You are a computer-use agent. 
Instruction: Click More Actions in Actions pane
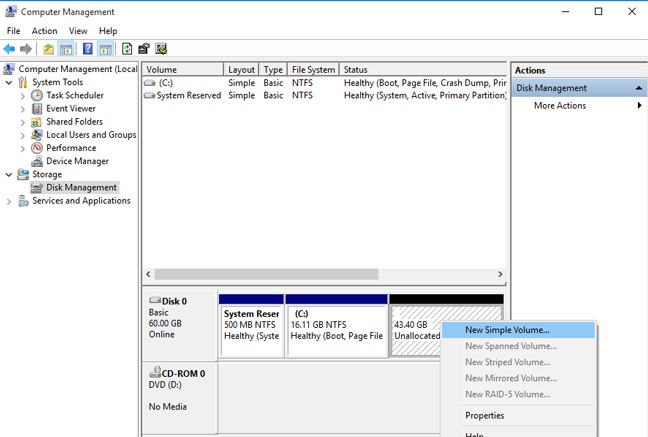(559, 105)
